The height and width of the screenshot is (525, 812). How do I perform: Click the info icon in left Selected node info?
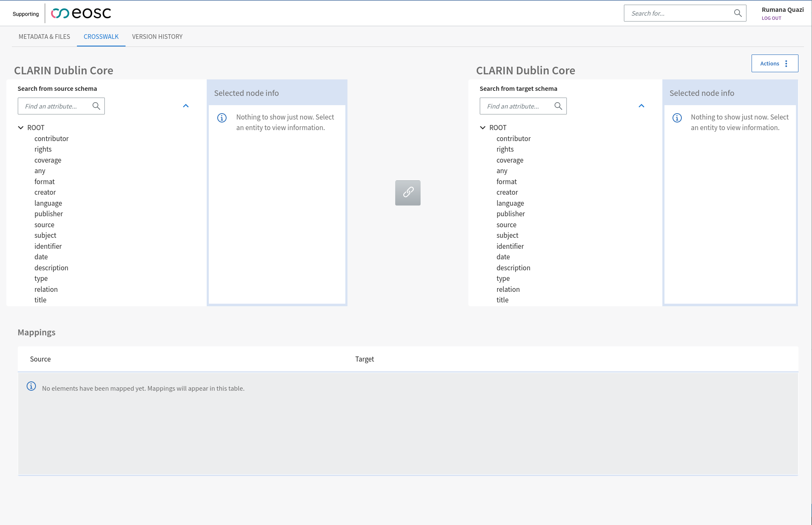[x=221, y=118]
